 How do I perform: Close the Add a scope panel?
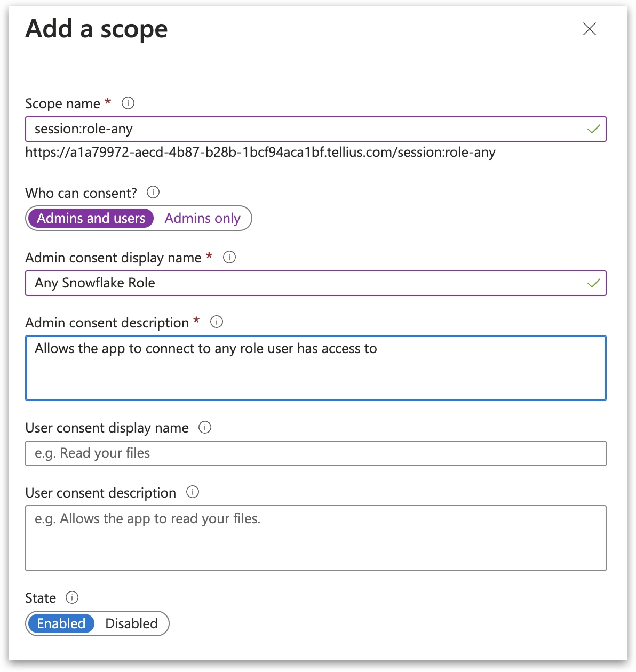click(x=590, y=29)
